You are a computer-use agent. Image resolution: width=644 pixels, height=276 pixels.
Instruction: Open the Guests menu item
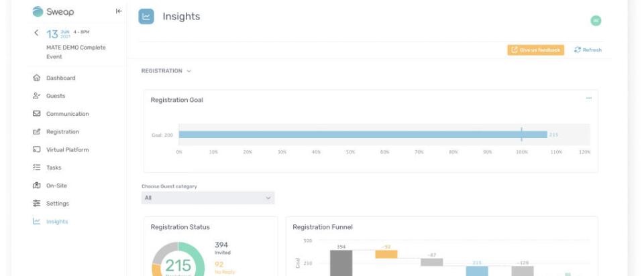click(x=56, y=96)
